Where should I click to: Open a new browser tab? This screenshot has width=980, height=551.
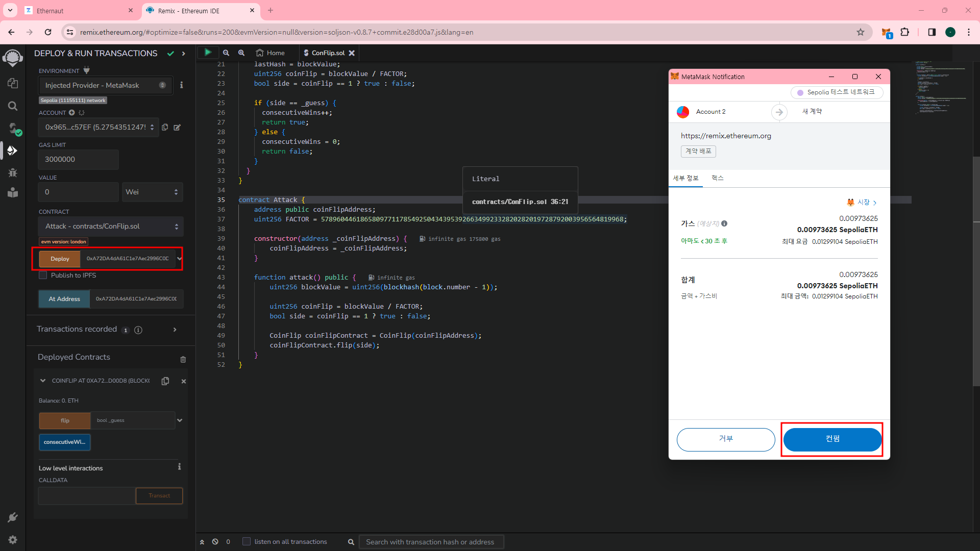(x=271, y=10)
